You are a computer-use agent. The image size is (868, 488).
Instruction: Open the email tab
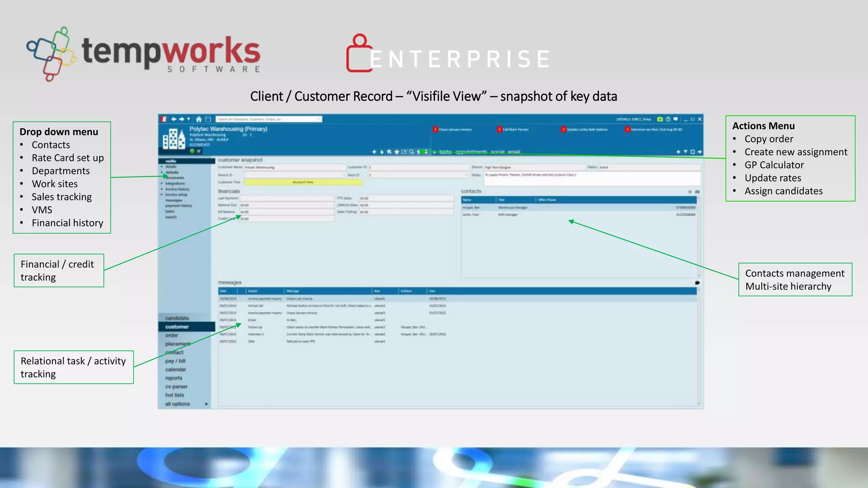[514, 152]
